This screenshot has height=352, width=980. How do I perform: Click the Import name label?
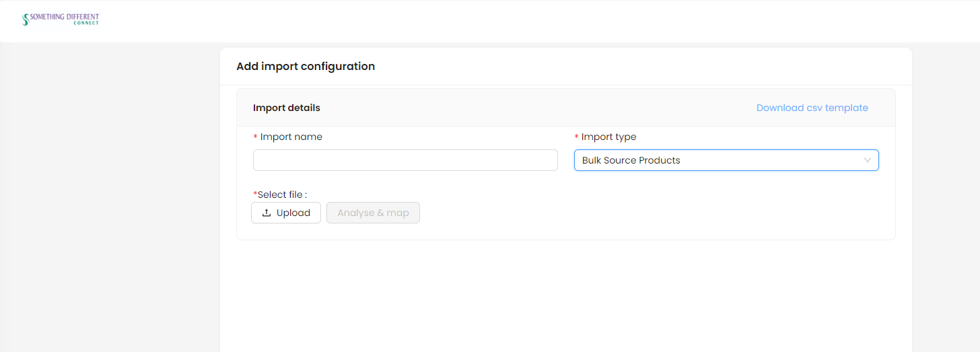tap(291, 137)
